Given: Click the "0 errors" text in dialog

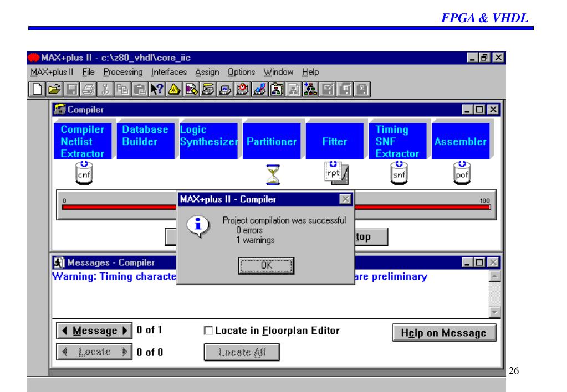Looking at the screenshot, I should tap(249, 230).
